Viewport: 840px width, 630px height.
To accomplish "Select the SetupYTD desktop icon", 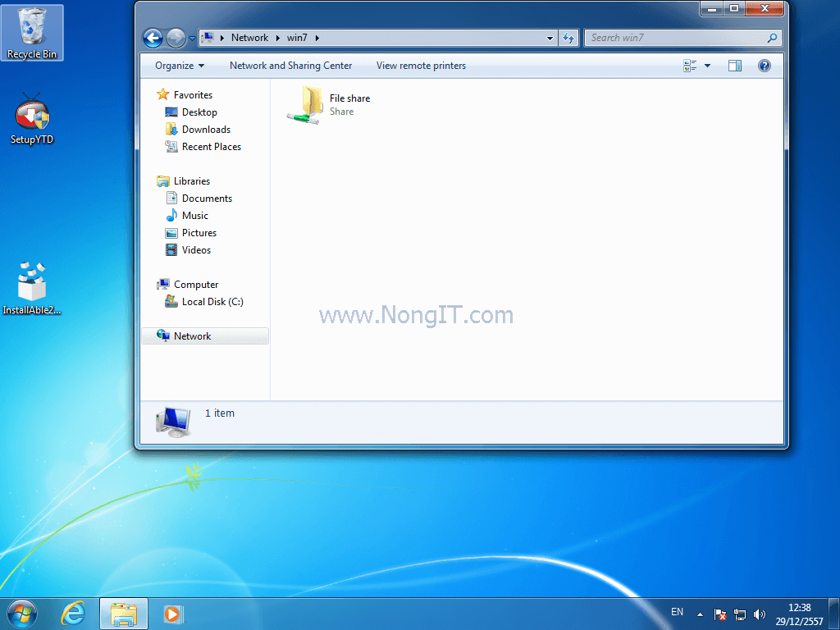I will [x=32, y=119].
